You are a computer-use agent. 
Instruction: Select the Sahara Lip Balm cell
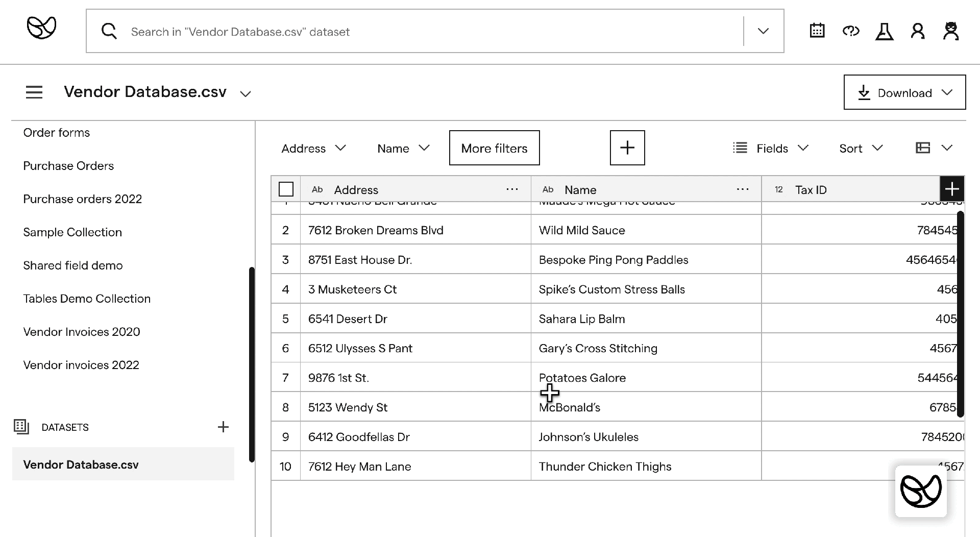coord(646,319)
